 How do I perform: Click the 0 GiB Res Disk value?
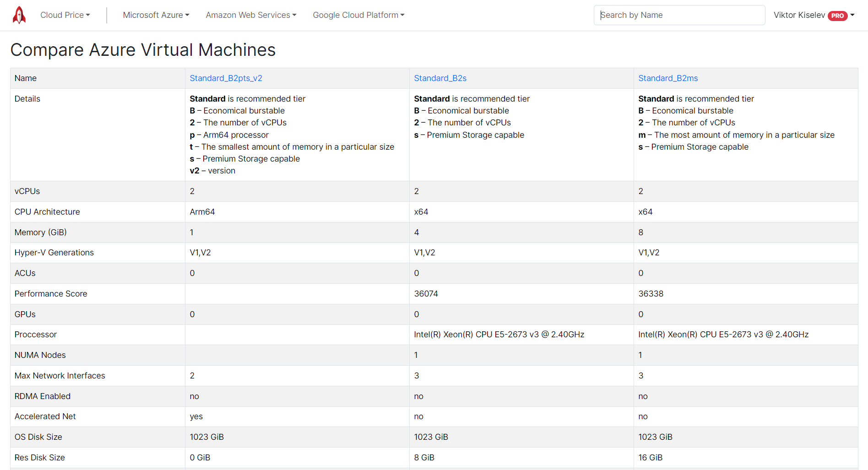tap(200, 458)
